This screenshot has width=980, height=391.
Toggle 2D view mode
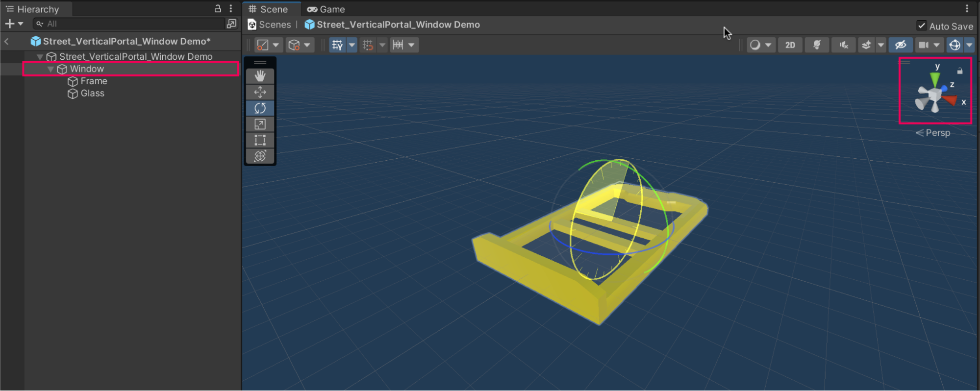[790, 45]
